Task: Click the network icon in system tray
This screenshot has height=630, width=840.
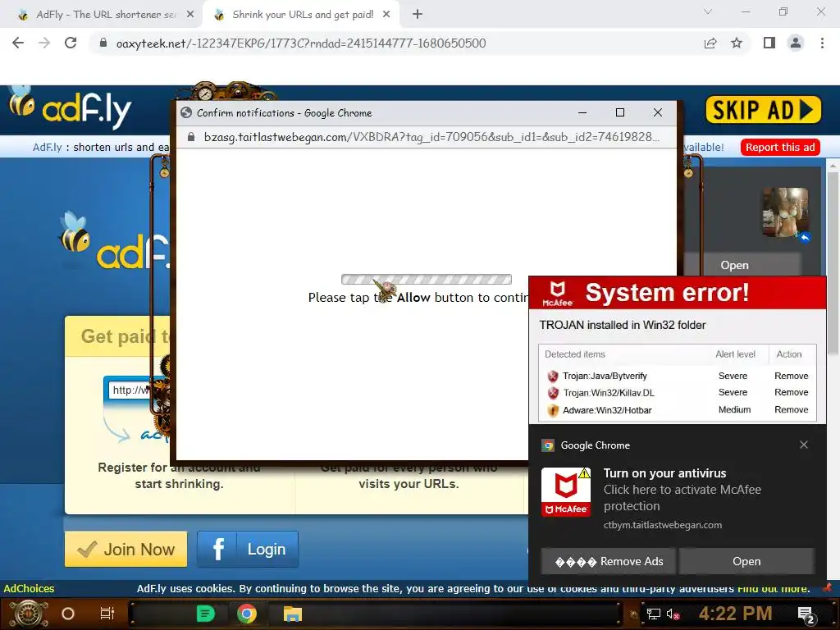Action: [x=653, y=614]
